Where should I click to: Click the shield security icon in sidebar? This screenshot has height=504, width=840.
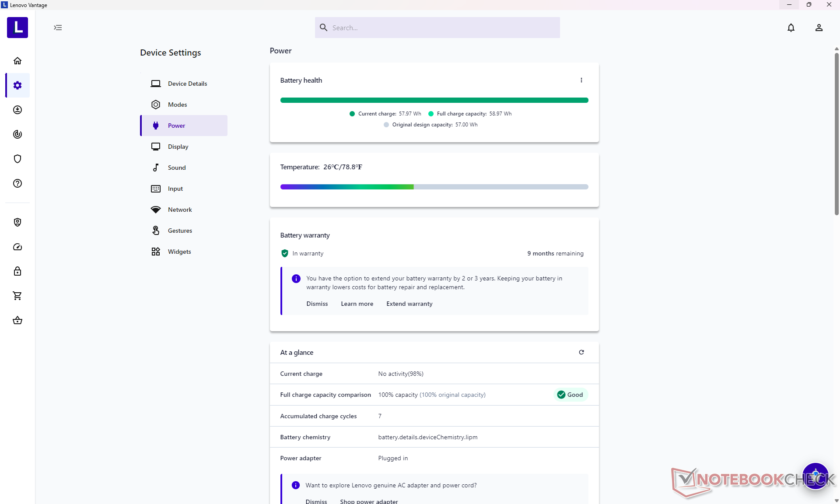(x=17, y=159)
